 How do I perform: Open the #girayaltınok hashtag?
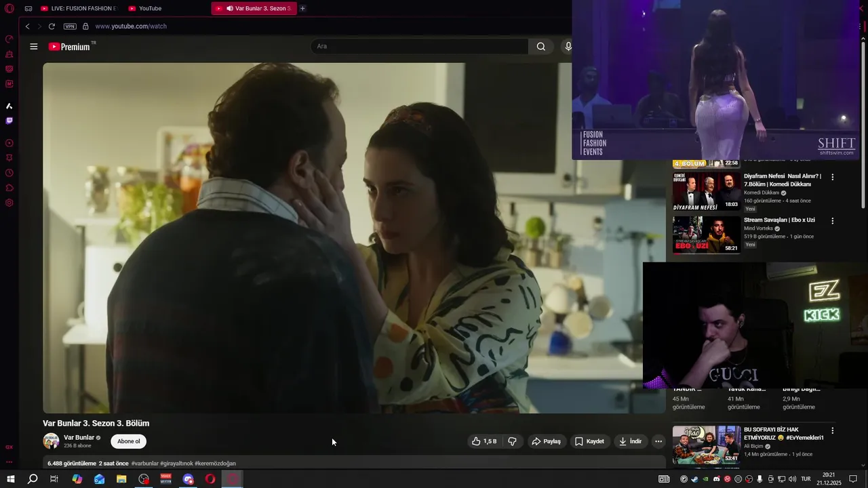tap(176, 464)
